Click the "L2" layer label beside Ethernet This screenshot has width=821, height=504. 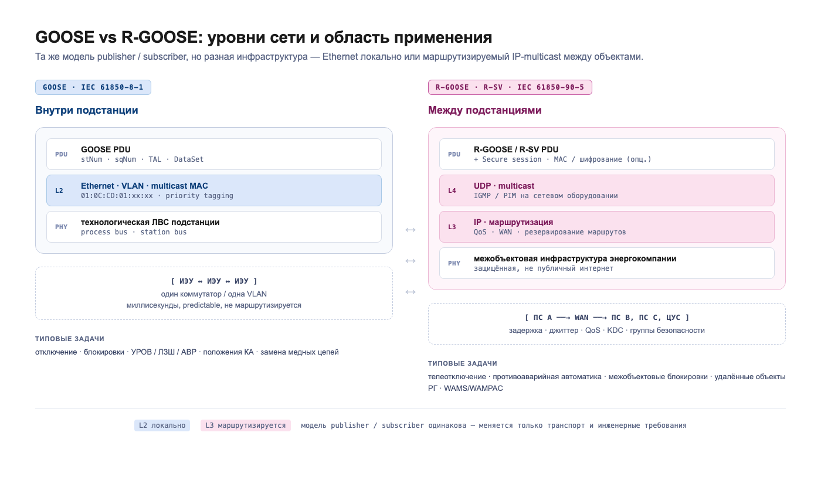pyautogui.click(x=59, y=190)
